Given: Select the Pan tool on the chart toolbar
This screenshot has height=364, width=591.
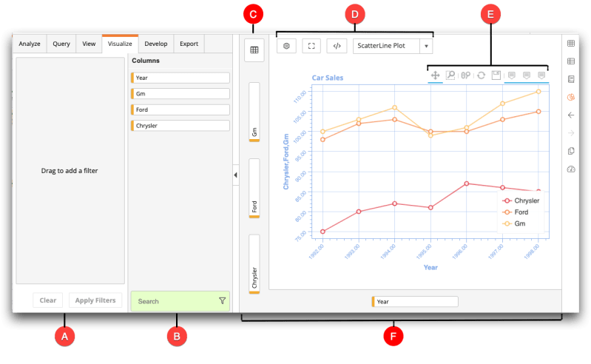Looking at the screenshot, I should click(x=436, y=75).
